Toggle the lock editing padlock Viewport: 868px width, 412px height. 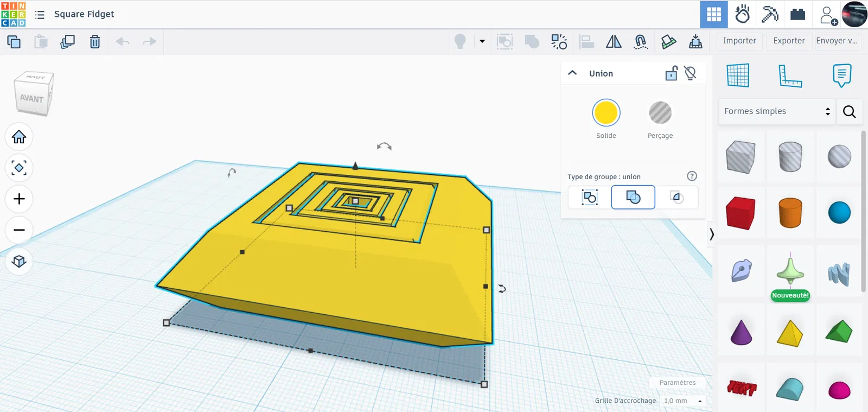tap(671, 73)
